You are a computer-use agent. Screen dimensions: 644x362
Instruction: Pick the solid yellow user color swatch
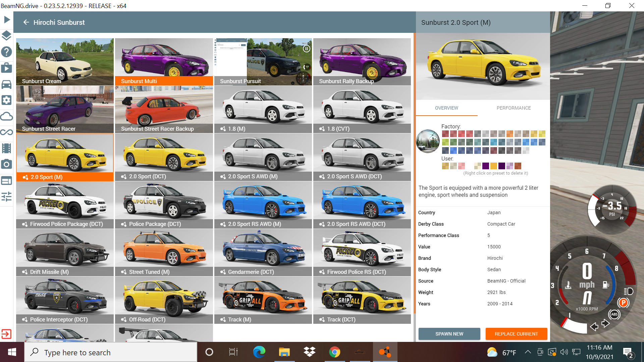(494, 166)
